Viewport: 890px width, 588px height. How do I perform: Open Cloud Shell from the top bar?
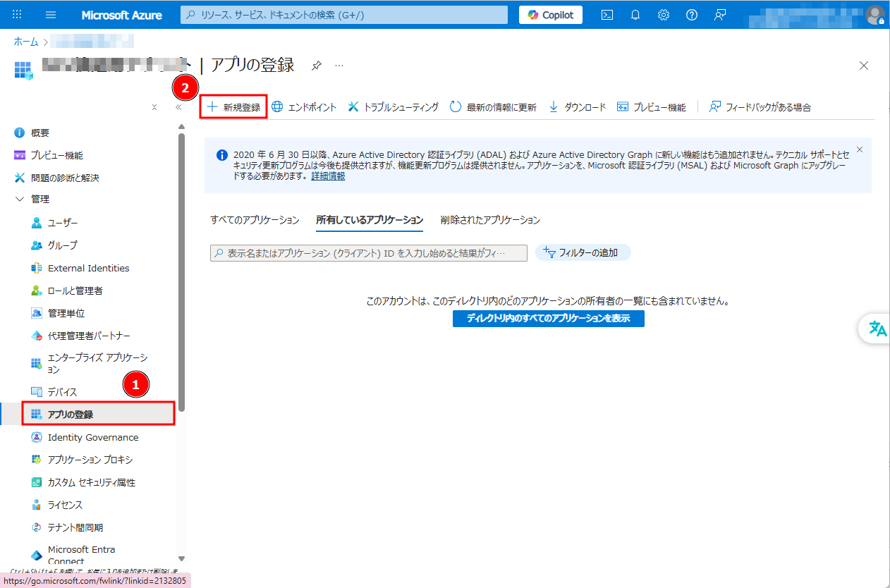tap(606, 15)
